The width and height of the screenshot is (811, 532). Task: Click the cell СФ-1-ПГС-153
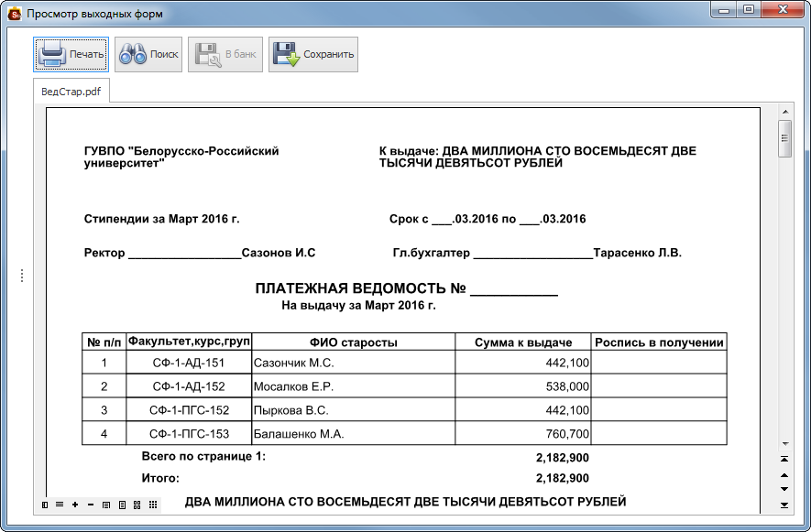pos(189,434)
